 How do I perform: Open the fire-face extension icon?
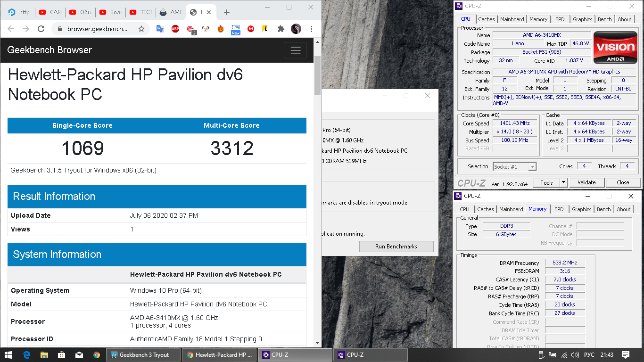221,29
